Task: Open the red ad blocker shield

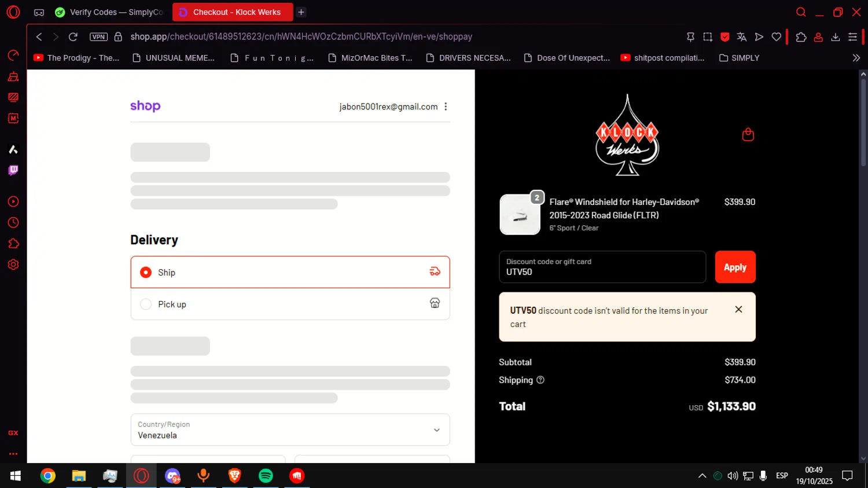Action: pyautogui.click(x=724, y=36)
